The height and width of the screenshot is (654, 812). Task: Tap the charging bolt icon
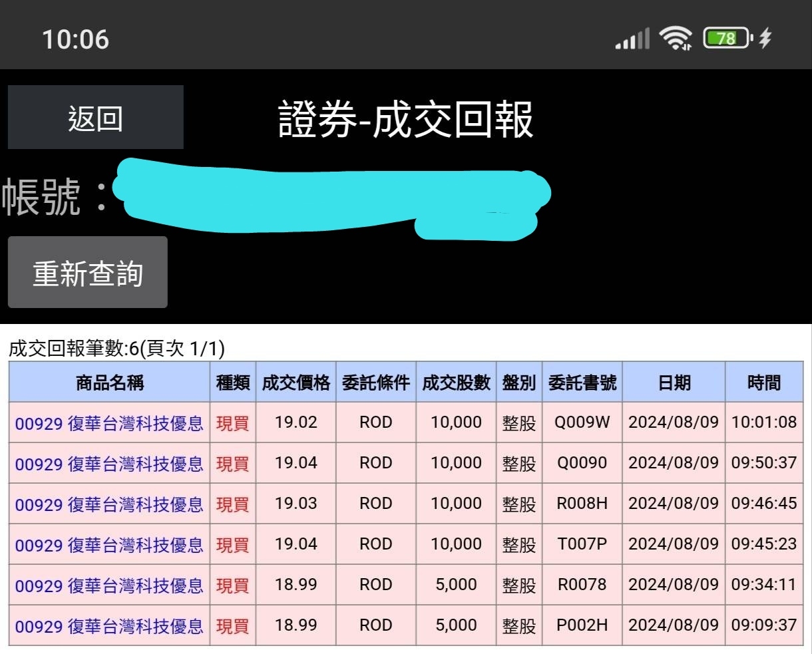coord(765,38)
